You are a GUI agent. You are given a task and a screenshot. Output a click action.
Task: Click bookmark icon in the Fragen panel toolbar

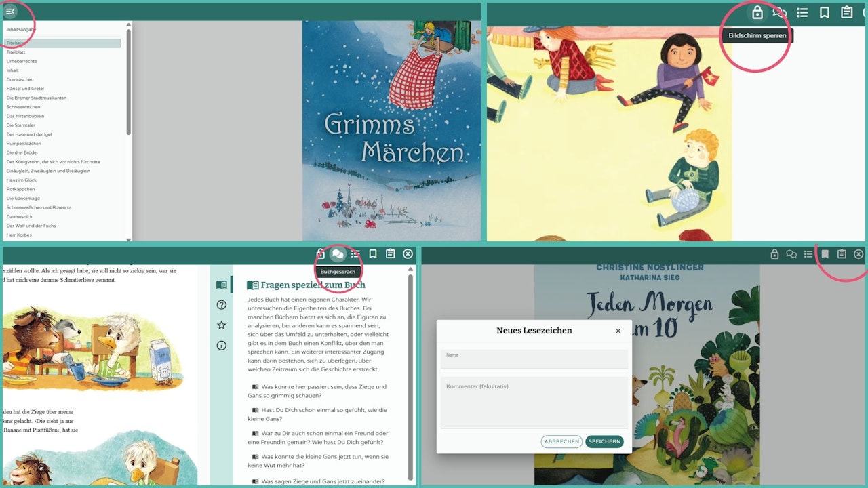pos(373,254)
